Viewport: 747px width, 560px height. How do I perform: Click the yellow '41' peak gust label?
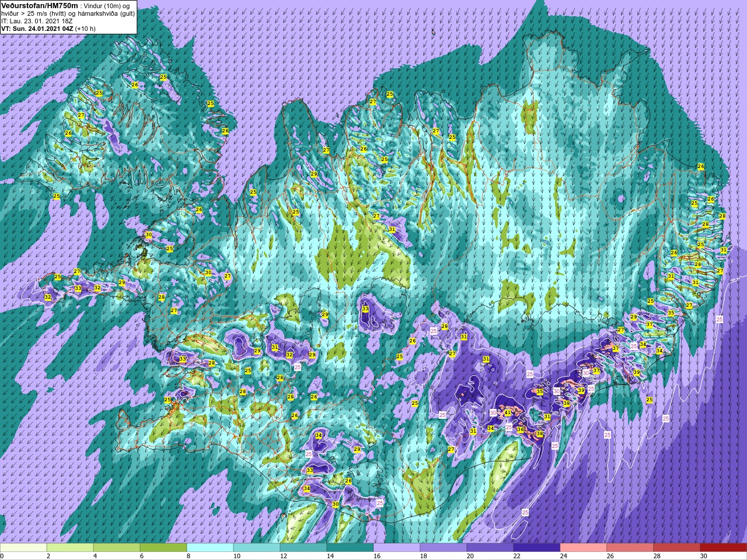pyautogui.click(x=508, y=412)
